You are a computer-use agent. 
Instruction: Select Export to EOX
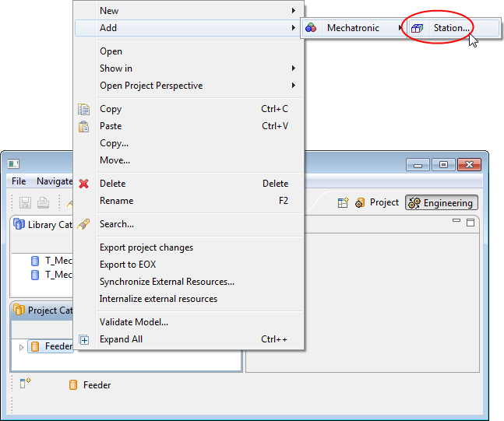189,265
